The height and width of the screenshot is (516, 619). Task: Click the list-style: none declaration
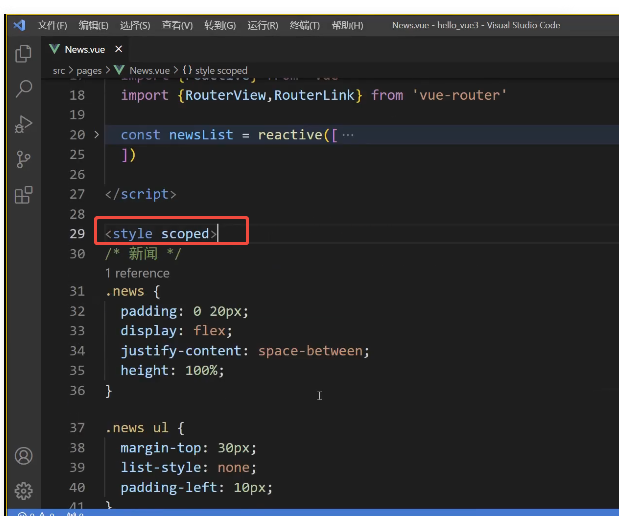click(188, 467)
